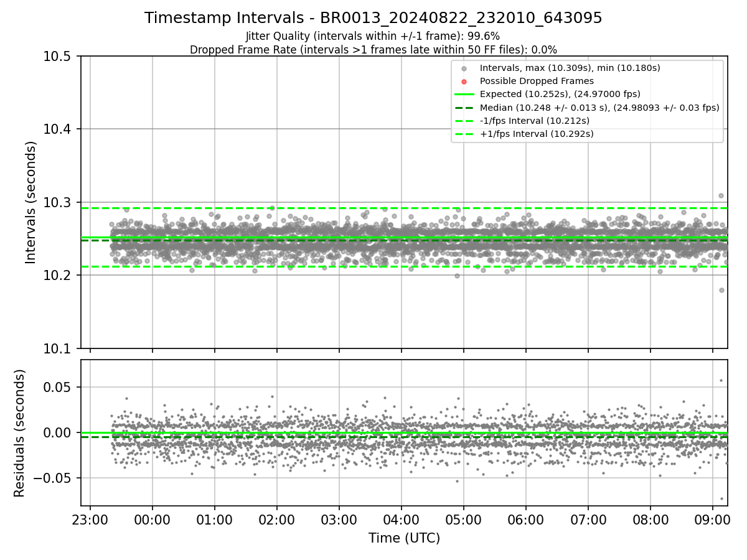747x560 pixels.
Task: Select the 'Jitter Quality' subtitle line
Action: point(373,37)
